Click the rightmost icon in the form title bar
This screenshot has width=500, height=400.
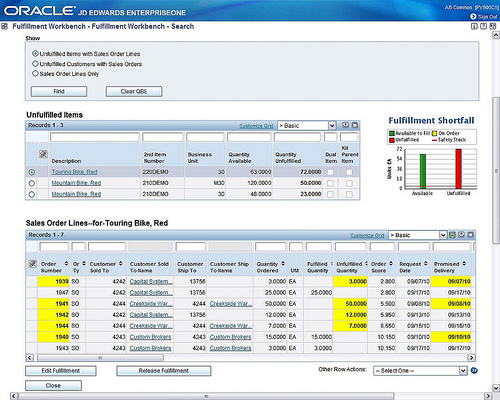pos(493,26)
